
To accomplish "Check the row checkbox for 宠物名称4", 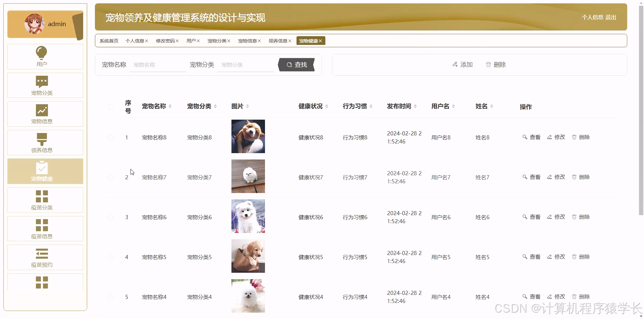I will click(111, 297).
